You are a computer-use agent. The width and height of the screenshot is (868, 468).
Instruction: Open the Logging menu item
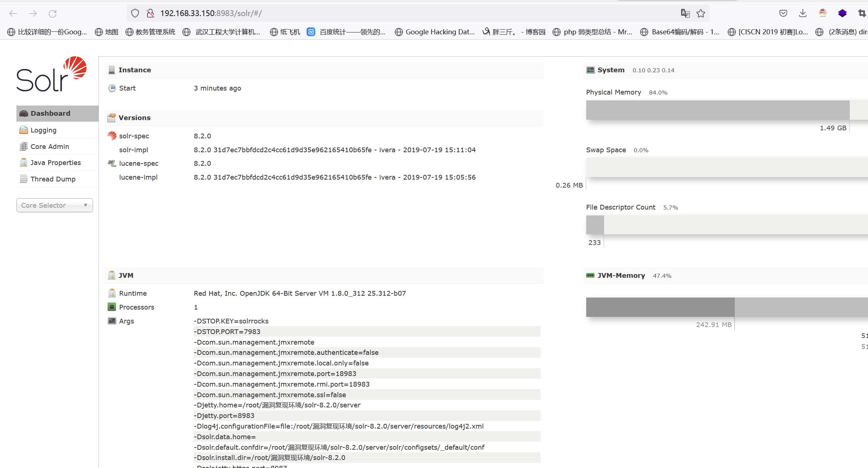pos(57,130)
